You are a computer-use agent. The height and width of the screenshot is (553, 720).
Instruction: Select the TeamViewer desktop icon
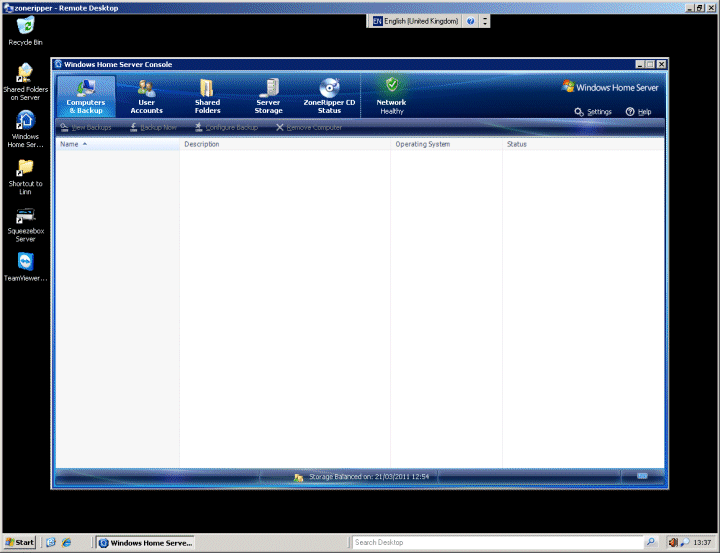pos(25,267)
